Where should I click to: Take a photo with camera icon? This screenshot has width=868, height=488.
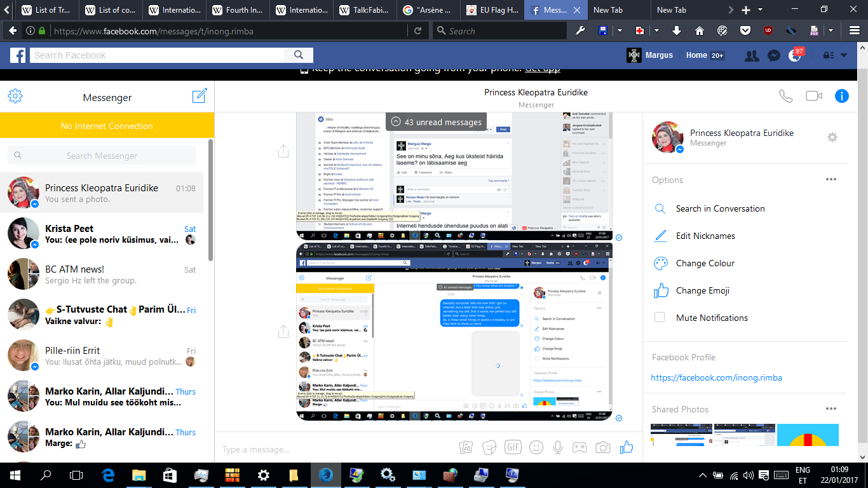click(603, 447)
